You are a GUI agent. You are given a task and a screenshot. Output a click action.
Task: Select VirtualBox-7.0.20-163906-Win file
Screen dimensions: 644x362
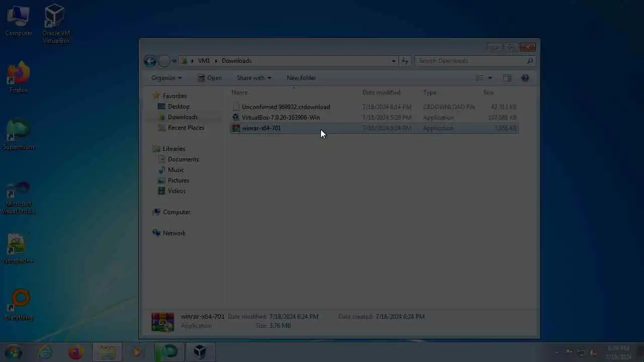[x=374, y=118]
